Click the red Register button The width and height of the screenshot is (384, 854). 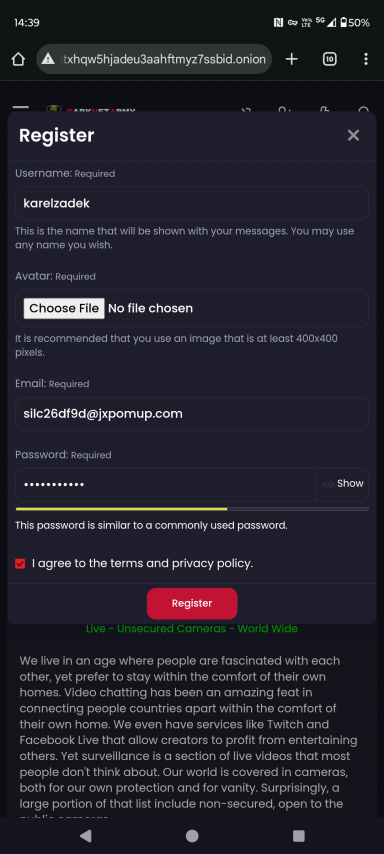(x=192, y=603)
